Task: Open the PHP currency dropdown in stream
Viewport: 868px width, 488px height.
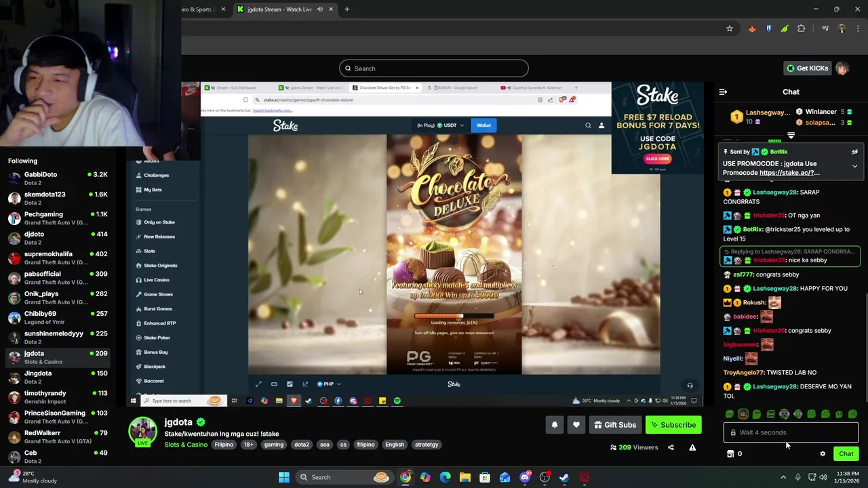Action: pos(328,384)
